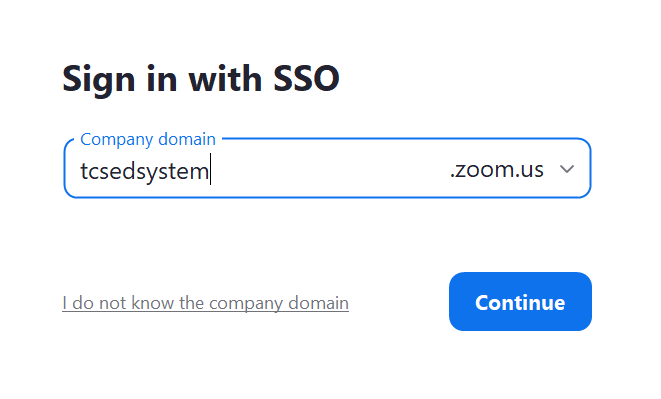Viewport: 661px width, 399px height.
Task: Expand the domain suffix chevron arrow
Action: tap(567, 169)
